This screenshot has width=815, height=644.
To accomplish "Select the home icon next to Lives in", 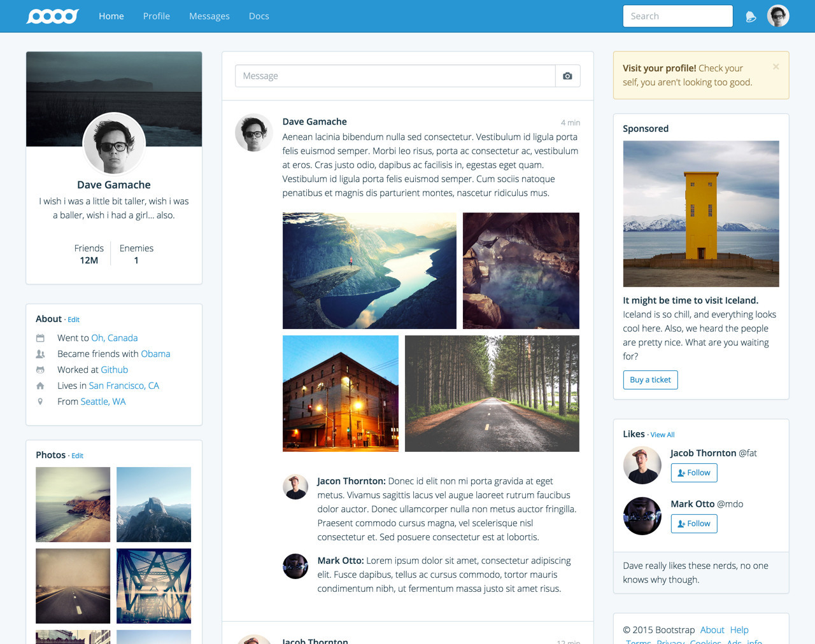I will pos(39,386).
